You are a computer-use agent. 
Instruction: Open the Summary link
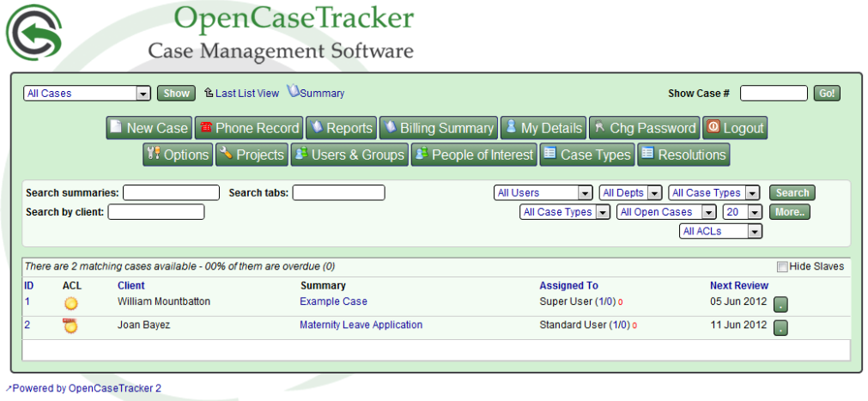[x=322, y=94]
